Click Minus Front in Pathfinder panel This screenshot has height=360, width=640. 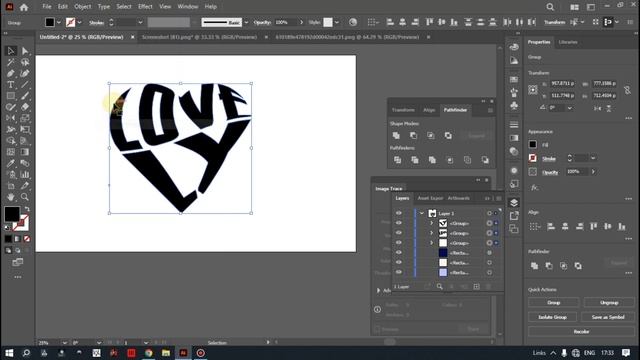coord(413,136)
